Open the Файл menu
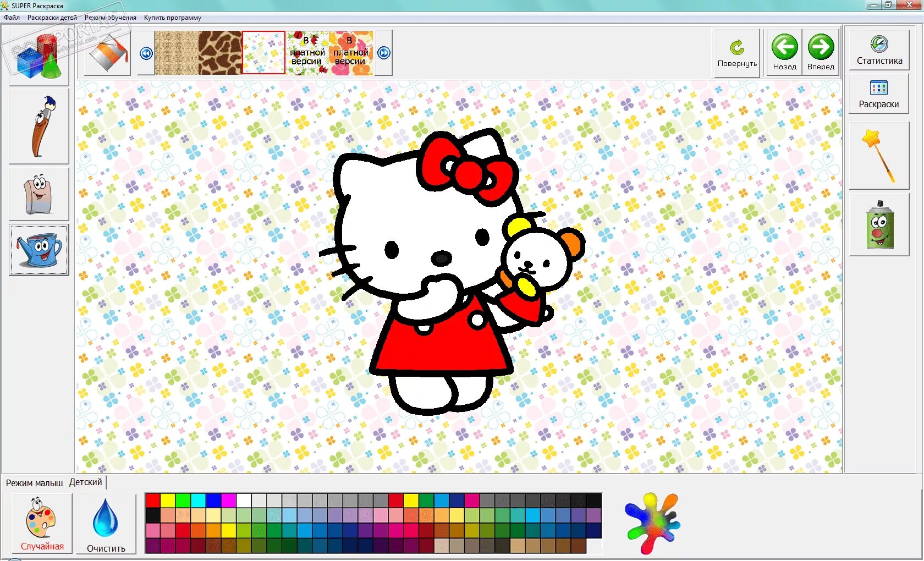 12,18
